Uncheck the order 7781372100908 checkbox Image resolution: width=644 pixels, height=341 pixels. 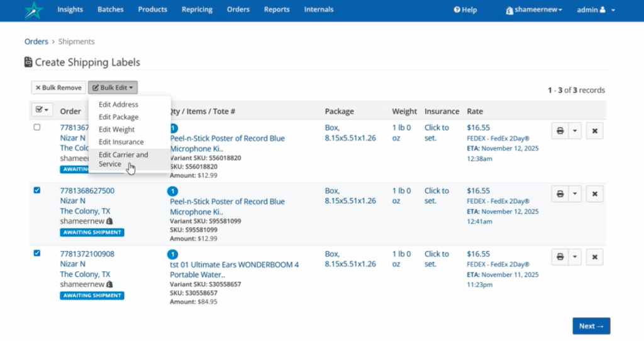coord(37,253)
